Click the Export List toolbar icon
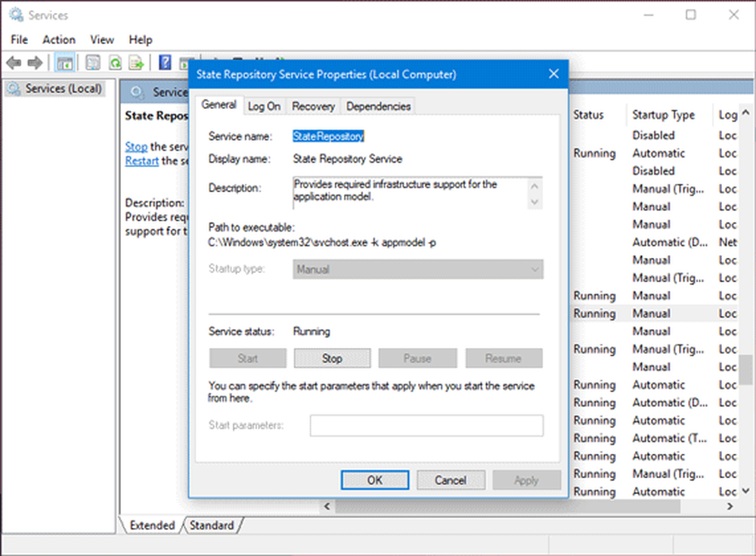This screenshot has height=556, width=756. pyautogui.click(x=136, y=63)
